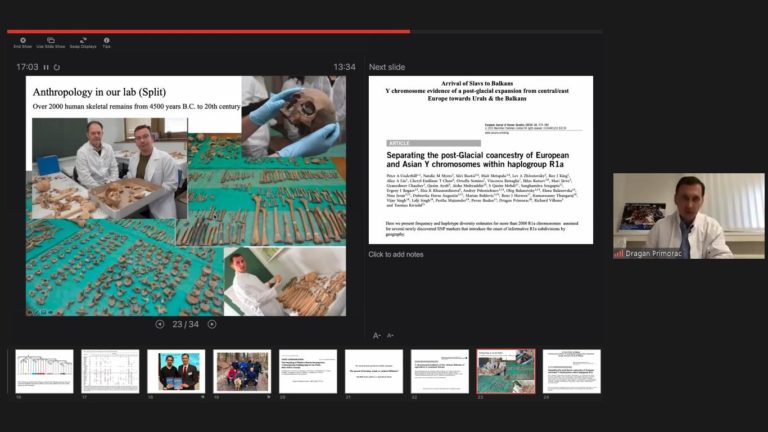Click the End Show icon
768x432 pixels.
pyautogui.click(x=23, y=41)
